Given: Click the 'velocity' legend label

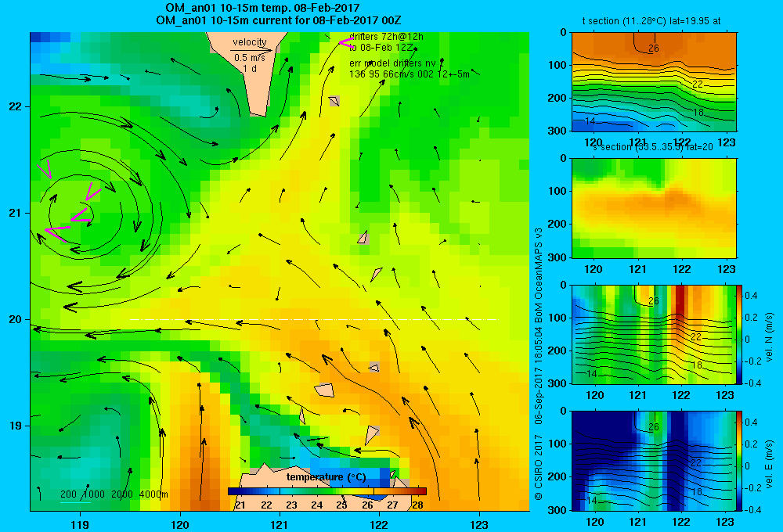Looking at the screenshot, I should (x=249, y=42).
